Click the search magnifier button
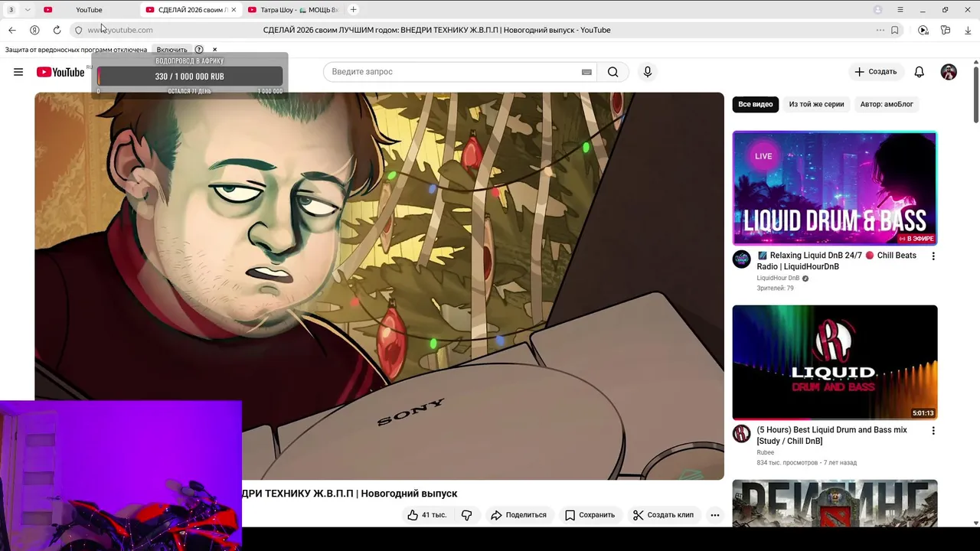Screen dimensions: 980x551 (612, 72)
